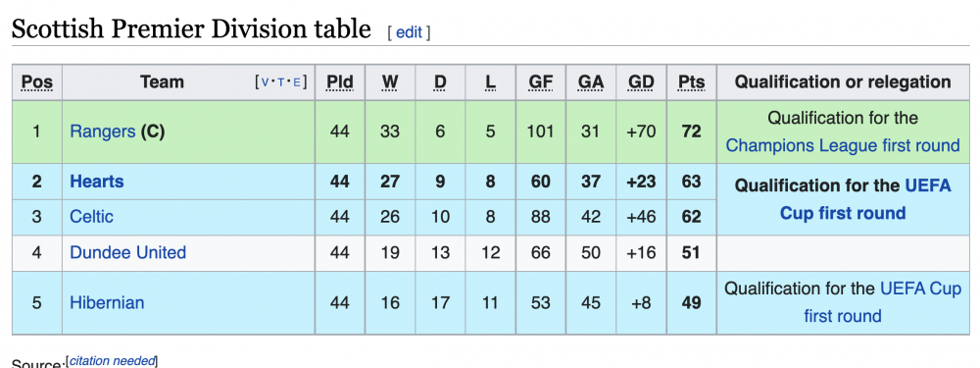Screen dimensions: 980x368
Task: Click the Pts column header abbreviation
Action: pyautogui.click(x=691, y=82)
